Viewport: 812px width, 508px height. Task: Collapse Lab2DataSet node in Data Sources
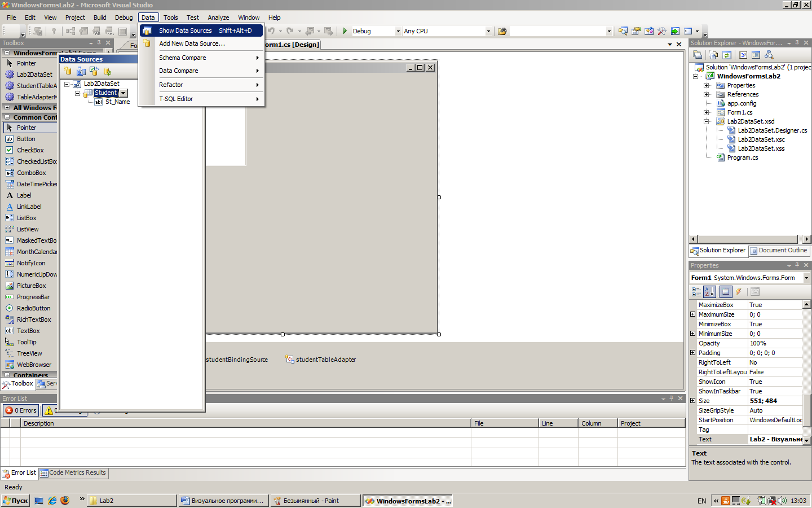67,84
